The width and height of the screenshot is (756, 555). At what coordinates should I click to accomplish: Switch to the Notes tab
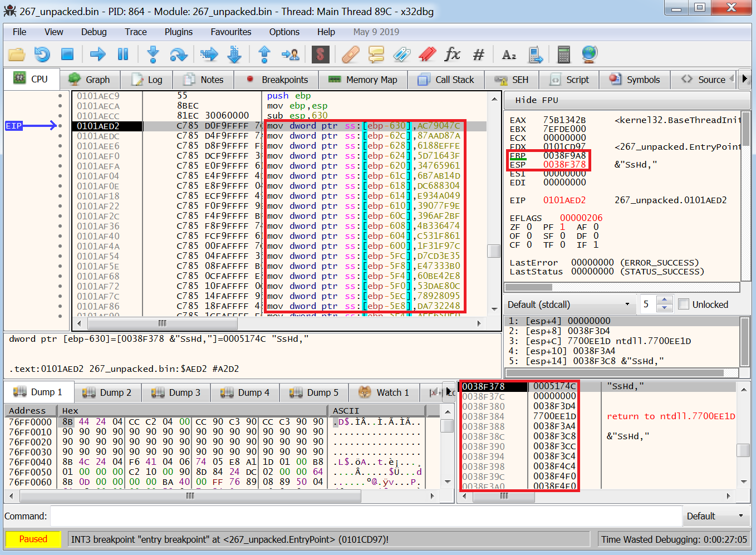[203, 80]
